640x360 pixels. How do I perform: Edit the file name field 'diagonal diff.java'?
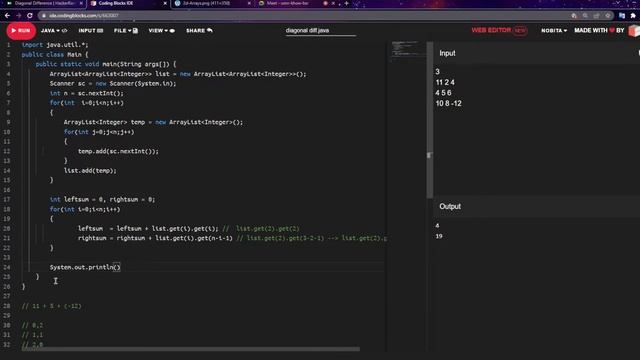pyautogui.click(x=320, y=31)
